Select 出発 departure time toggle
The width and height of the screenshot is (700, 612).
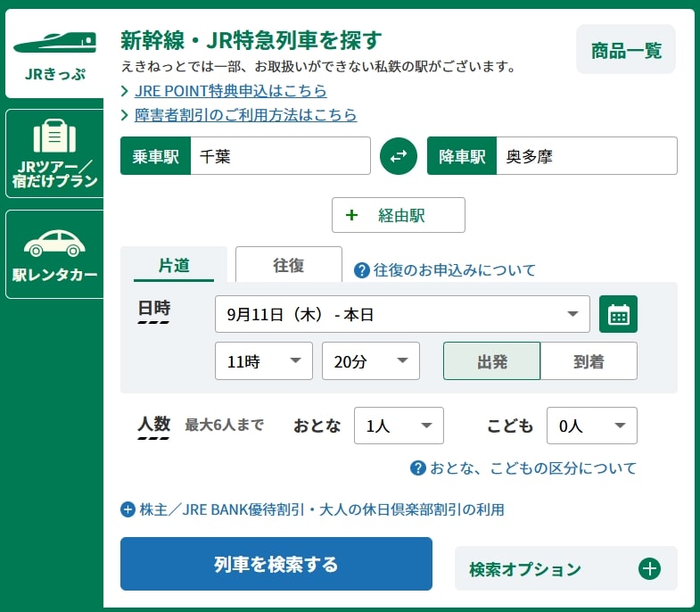coord(491,361)
